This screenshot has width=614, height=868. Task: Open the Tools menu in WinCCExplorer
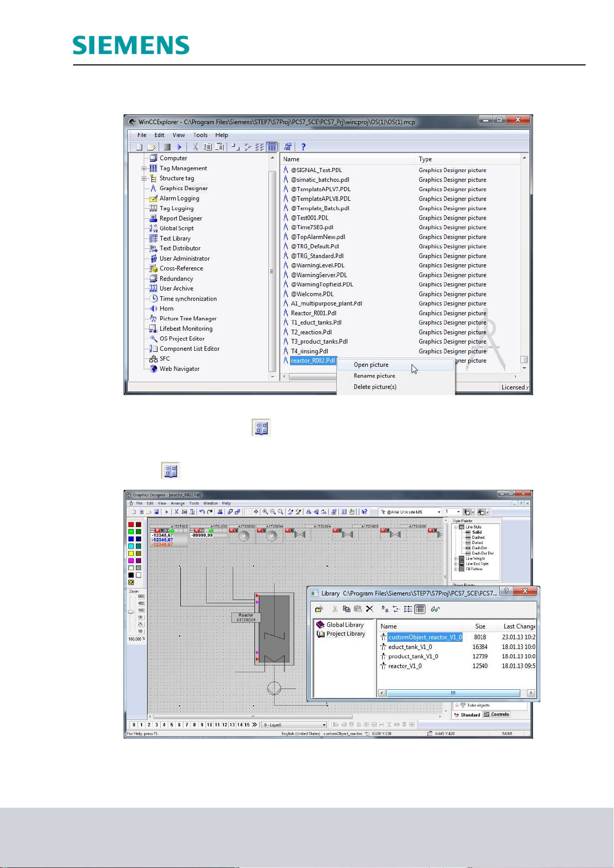tap(200, 135)
